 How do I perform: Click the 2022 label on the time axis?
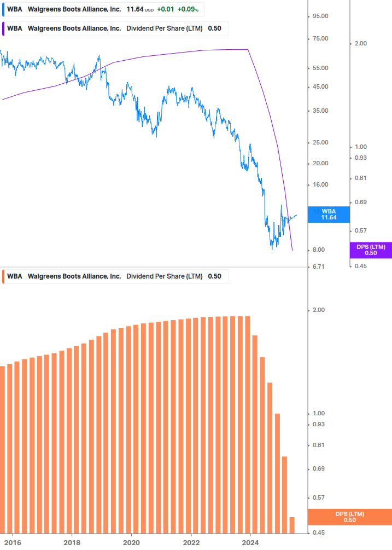[x=191, y=543]
